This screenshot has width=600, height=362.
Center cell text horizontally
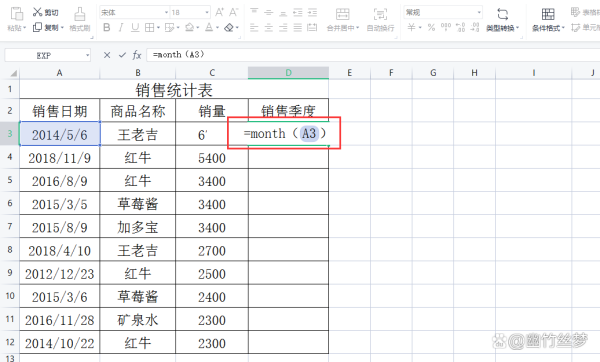click(269, 28)
